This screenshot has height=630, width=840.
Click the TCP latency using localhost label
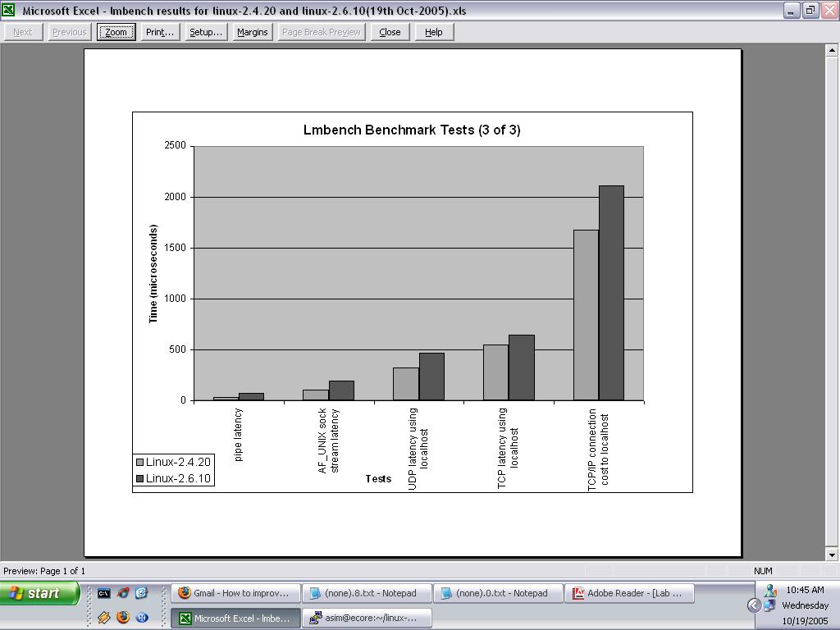508,449
